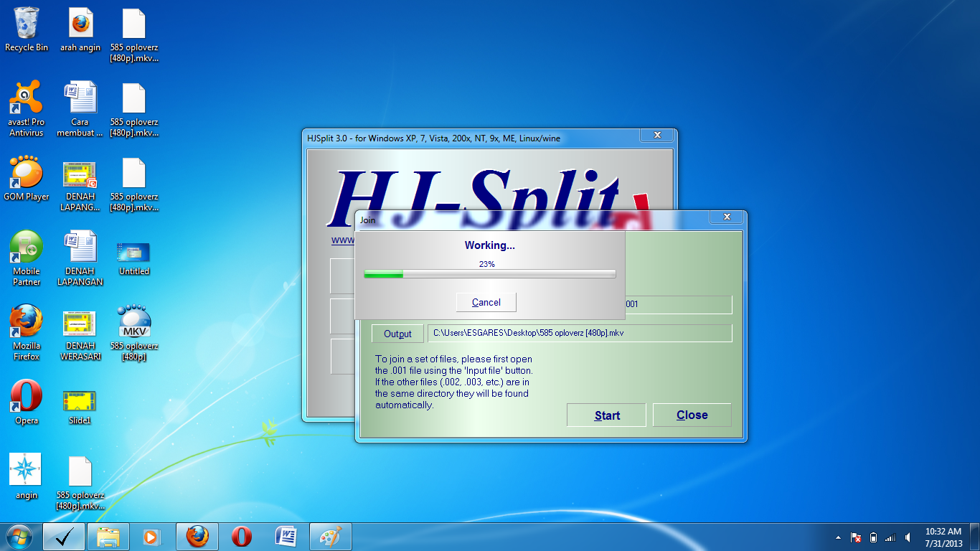
Task: Open the Windows Start menu
Action: coord(19,536)
